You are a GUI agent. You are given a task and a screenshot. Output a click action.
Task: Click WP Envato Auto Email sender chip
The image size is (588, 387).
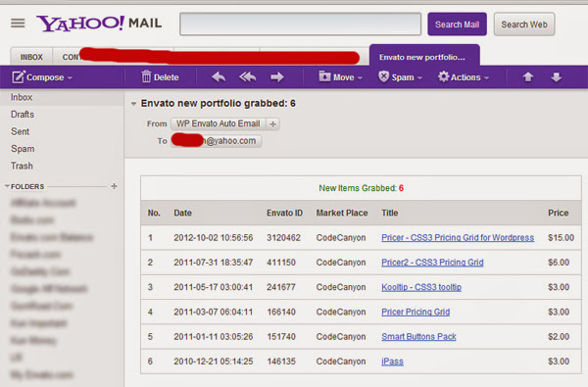coord(219,123)
